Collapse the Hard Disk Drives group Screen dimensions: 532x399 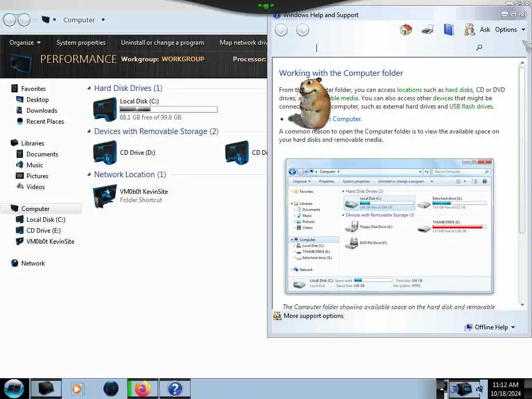coord(89,88)
